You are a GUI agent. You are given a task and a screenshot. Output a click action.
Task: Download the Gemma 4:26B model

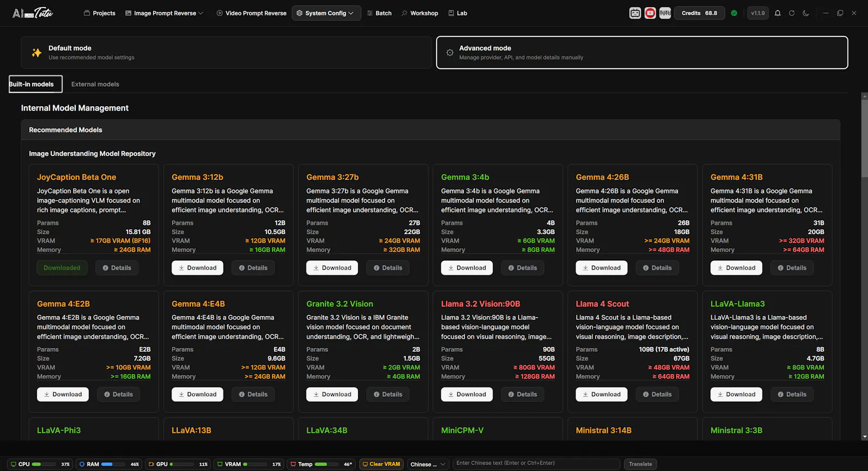[602, 268]
